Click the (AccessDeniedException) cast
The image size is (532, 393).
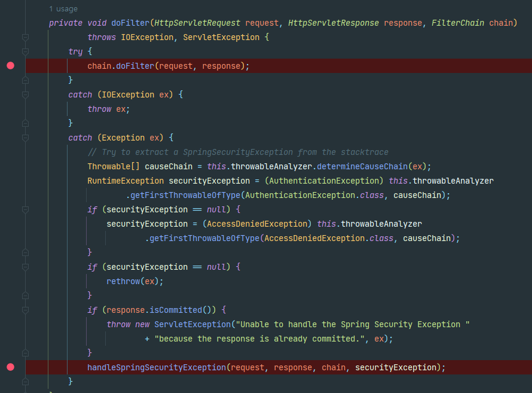coord(257,224)
